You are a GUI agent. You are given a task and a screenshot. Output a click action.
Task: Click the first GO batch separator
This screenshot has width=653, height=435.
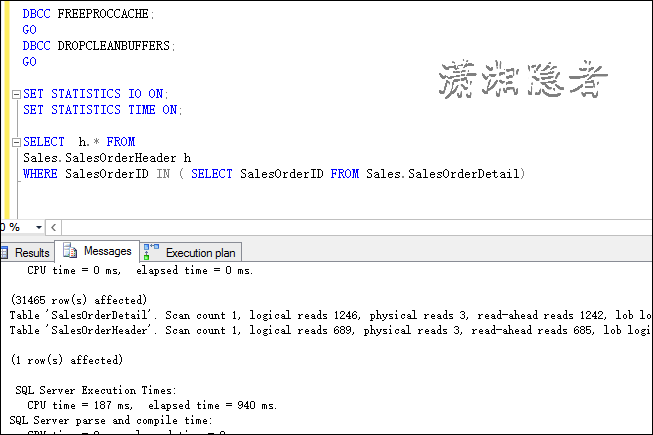pos(29,30)
